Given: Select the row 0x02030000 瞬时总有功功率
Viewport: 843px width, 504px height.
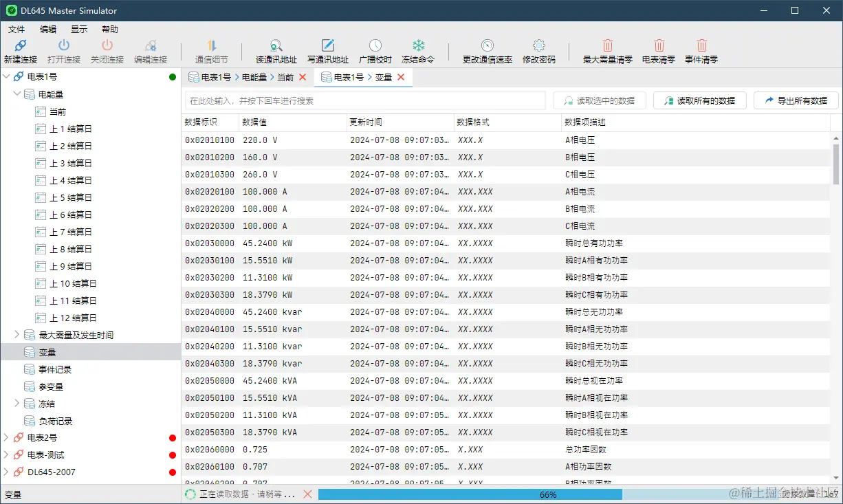Looking at the screenshot, I should pos(506,243).
